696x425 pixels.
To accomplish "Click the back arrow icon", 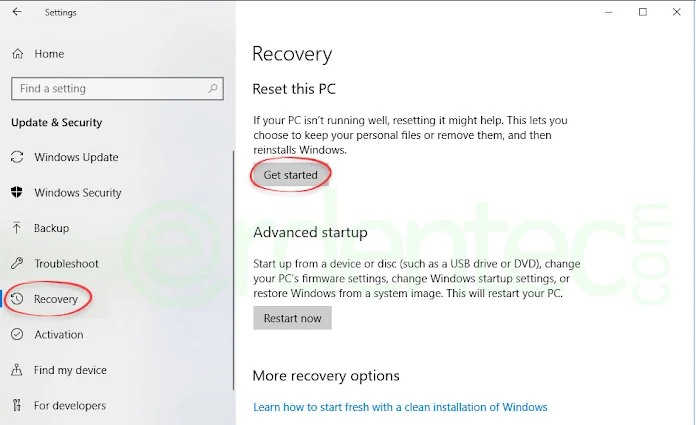I will [x=17, y=12].
